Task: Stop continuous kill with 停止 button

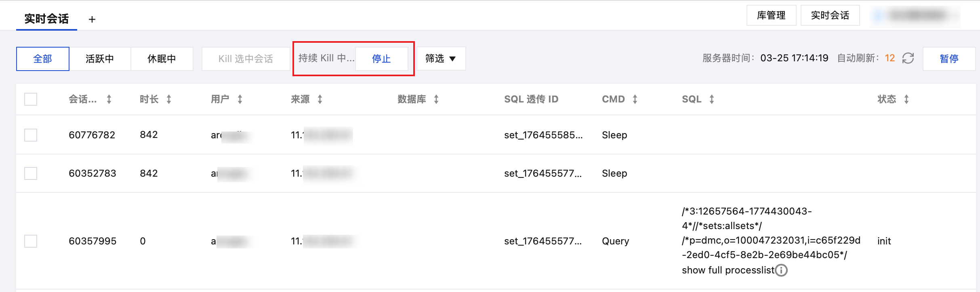Action: [381, 59]
